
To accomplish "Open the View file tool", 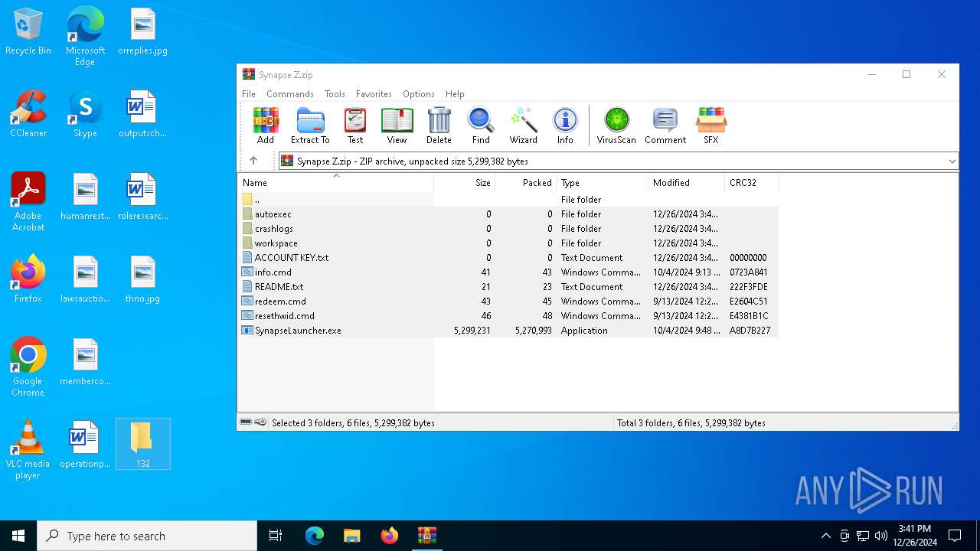I will pos(397,126).
